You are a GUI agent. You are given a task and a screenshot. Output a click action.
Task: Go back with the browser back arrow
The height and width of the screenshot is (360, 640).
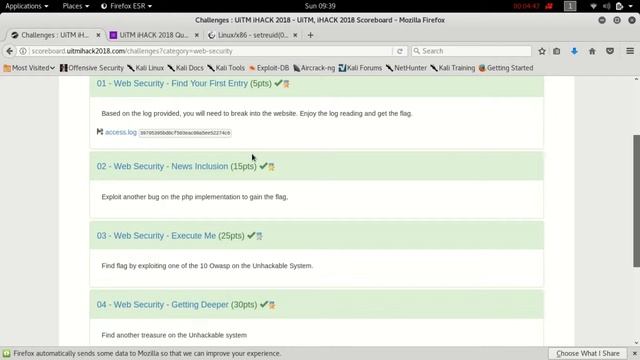click(10, 51)
